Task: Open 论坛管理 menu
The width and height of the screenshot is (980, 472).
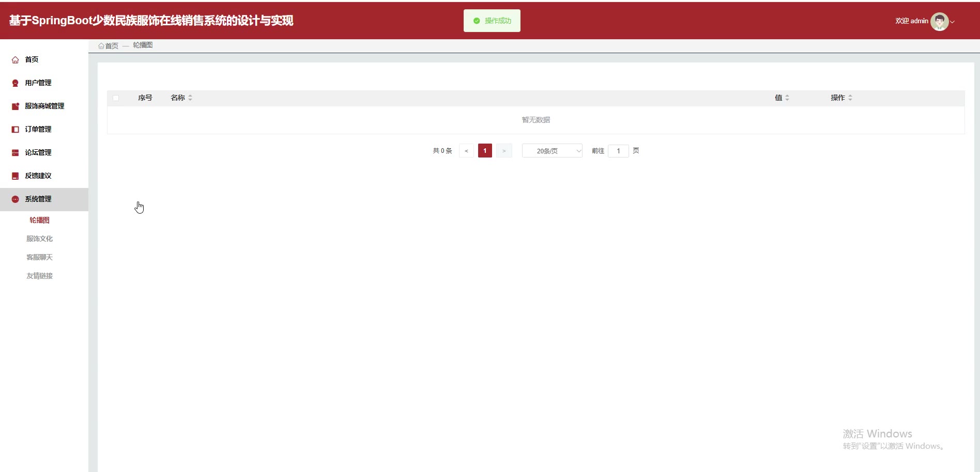Action: [38, 152]
